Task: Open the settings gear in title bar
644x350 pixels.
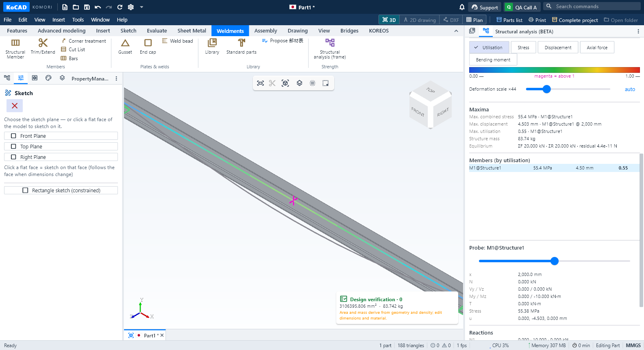Action: 131,7
